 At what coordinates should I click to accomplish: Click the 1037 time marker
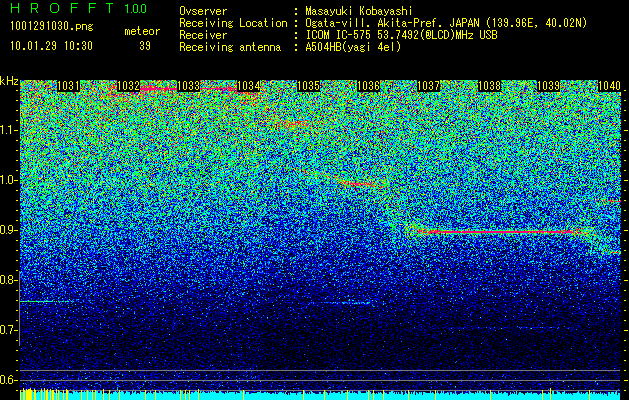pos(429,86)
